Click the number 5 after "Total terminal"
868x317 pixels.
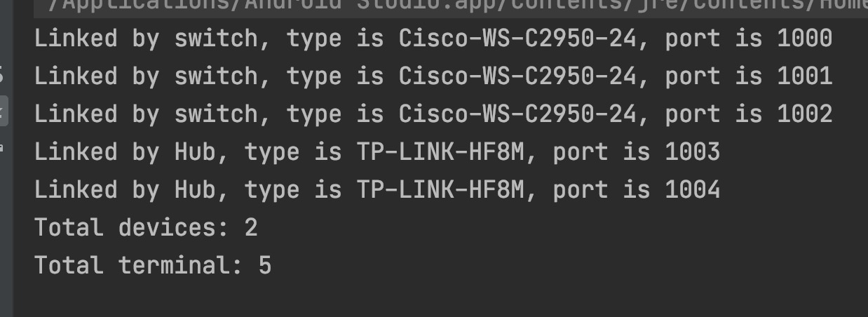point(264,265)
